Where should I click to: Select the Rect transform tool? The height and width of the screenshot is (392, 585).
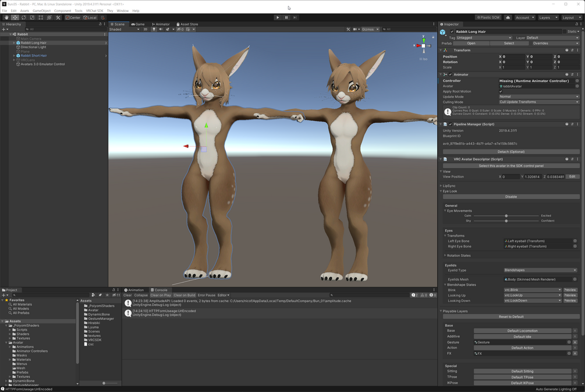[x=41, y=17]
